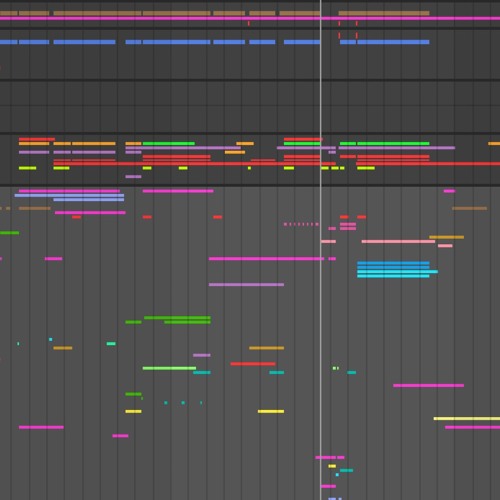The height and width of the screenshot is (500, 500).
Task: Select the small teal clip below the playhead's yellow clip
Action: pos(346,470)
